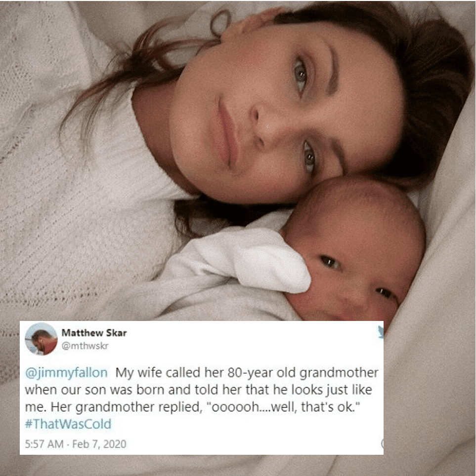The height and width of the screenshot is (476, 476).
Task: Open the partially visible info icon on tweet
Action: 382,443
